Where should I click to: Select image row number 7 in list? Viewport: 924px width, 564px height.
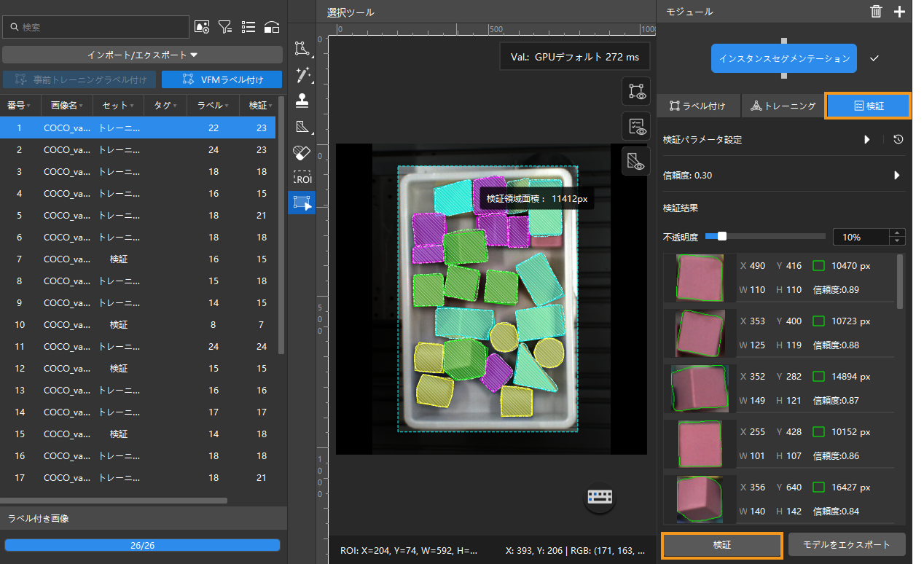[x=138, y=259]
